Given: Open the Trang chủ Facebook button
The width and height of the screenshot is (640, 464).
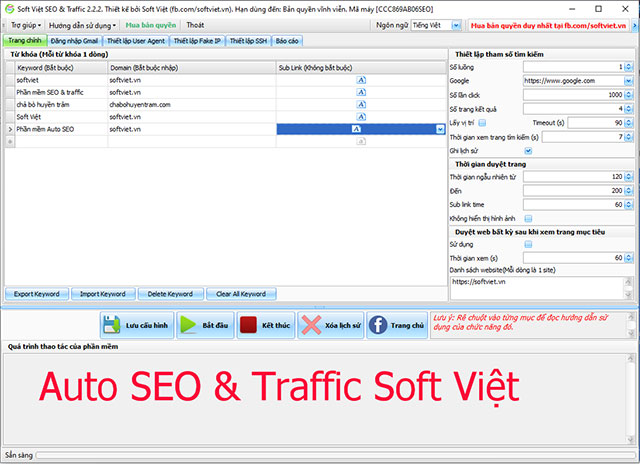Looking at the screenshot, I should pos(397,325).
